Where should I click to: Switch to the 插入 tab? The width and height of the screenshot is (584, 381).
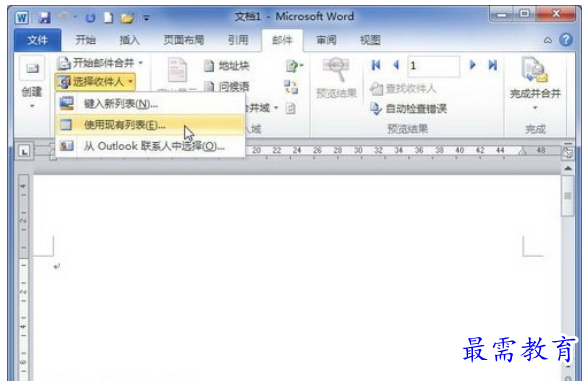(x=129, y=40)
